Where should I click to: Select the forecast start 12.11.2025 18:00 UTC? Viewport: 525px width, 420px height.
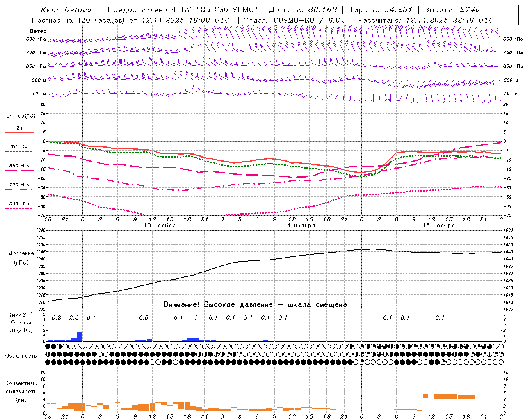pyautogui.click(x=185, y=20)
